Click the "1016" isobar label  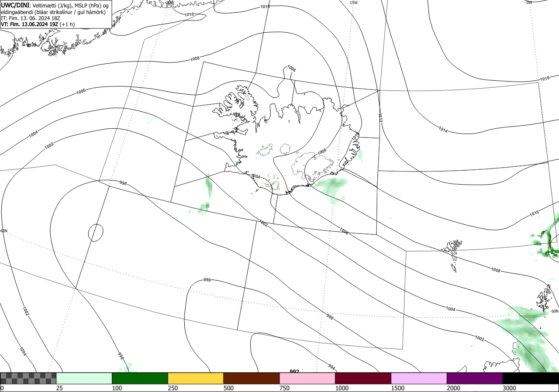pos(544,79)
